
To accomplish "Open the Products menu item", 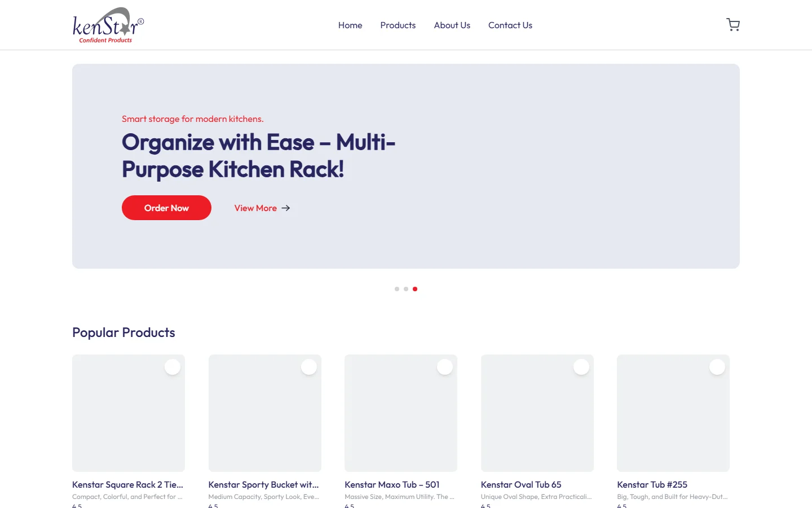I will (x=398, y=25).
